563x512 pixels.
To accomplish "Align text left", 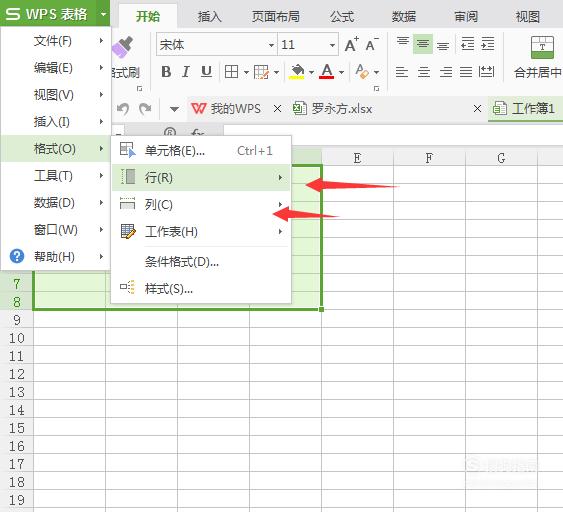I will (x=401, y=72).
